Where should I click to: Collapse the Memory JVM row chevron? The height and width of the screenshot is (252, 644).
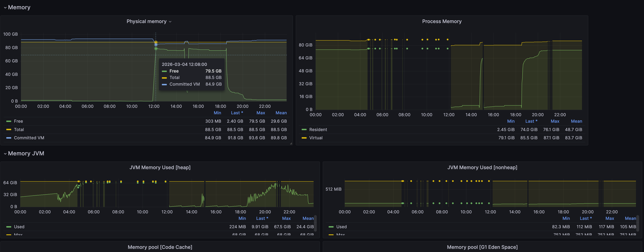pos(5,154)
